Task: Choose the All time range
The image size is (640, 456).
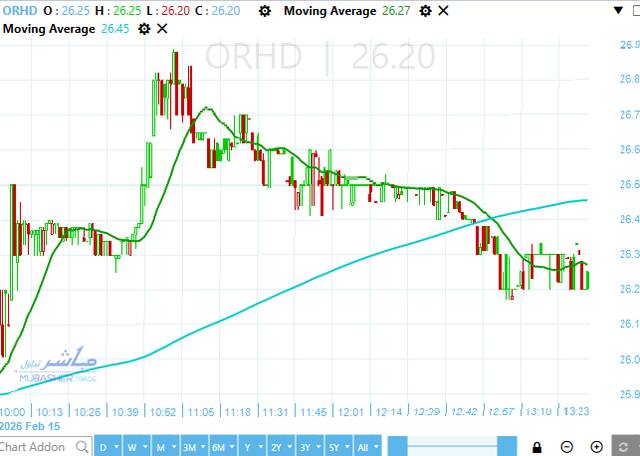Action: pyautogui.click(x=369, y=446)
